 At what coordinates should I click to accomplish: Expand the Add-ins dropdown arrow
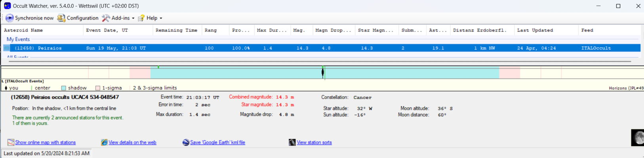click(133, 18)
